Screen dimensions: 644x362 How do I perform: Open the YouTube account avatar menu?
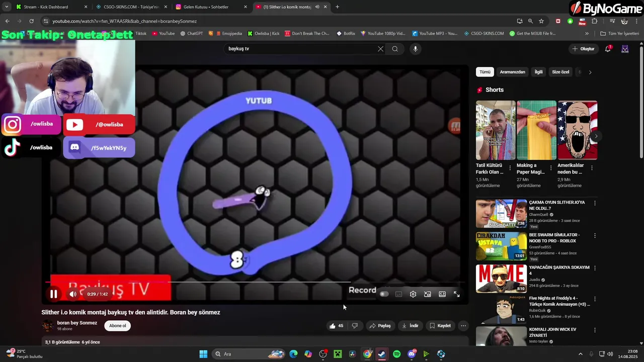625,49
